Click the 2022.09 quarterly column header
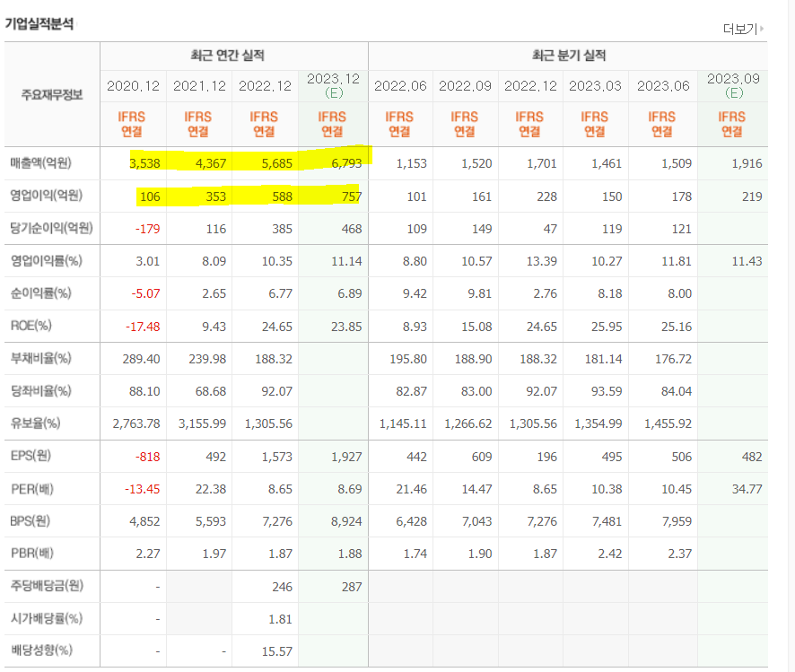 point(466,86)
